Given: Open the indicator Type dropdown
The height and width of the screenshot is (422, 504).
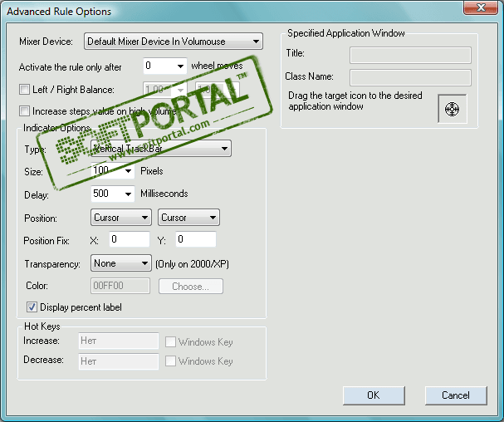Looking at the screenshot, I should click(x=161, y=148).
